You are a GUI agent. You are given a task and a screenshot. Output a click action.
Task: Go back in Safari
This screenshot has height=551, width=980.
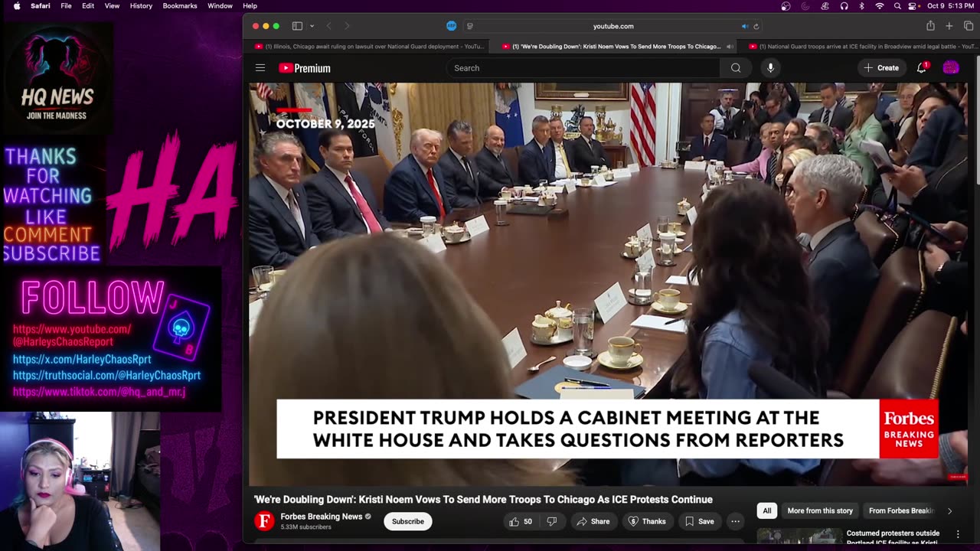click(329, 26)
